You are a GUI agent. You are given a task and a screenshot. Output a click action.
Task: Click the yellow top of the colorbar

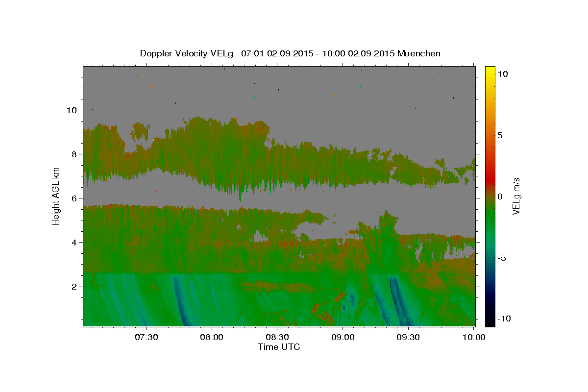point(490,72)
